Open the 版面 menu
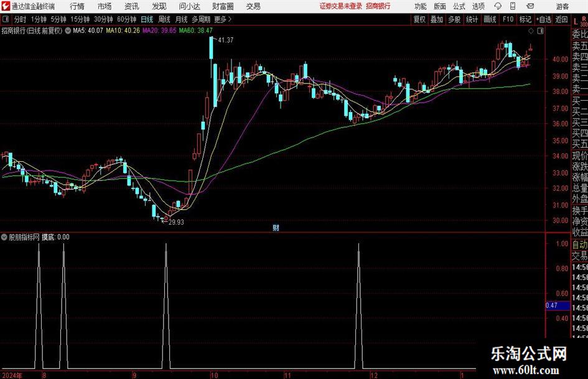588x379 pixels. click(440, 6)
